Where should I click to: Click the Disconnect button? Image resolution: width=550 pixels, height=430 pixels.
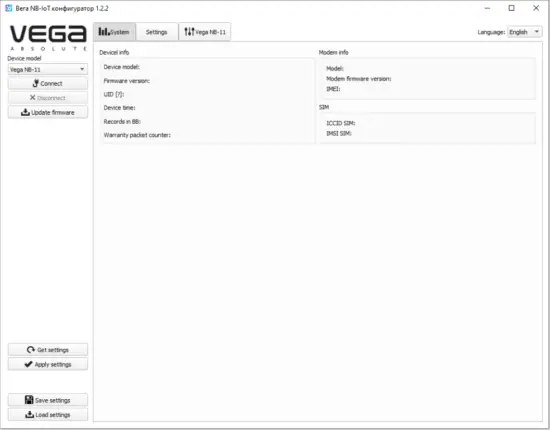point(48,98)
